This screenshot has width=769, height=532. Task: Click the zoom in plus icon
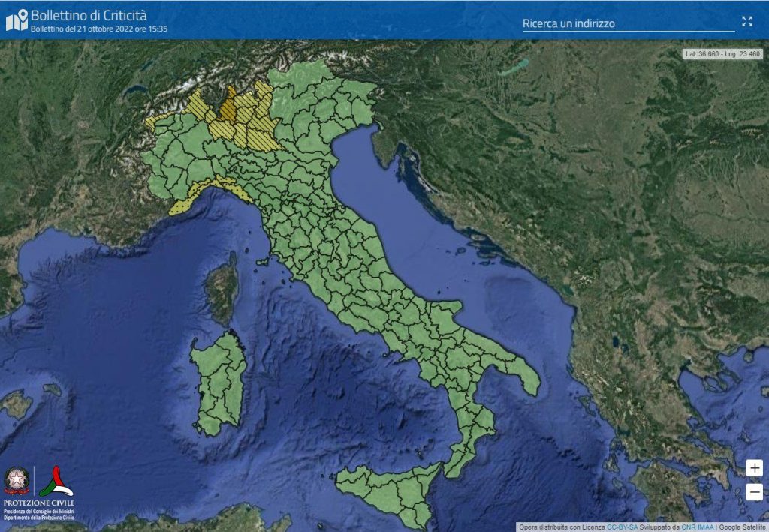(755, 467)
